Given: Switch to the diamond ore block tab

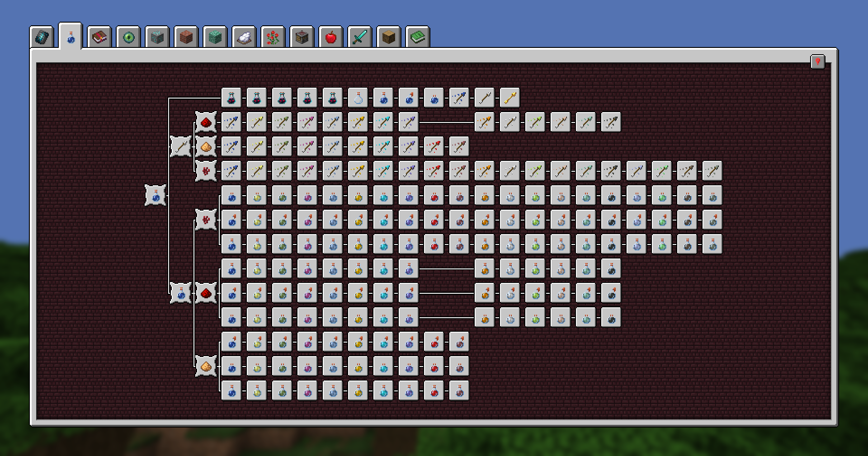Looking at the screenshot, I should [x=157, y=37].
